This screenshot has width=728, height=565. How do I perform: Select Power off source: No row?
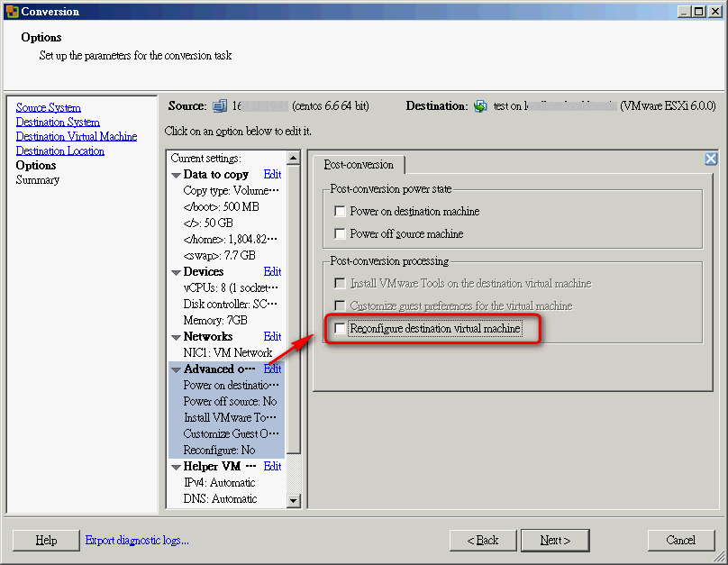pos(226,401)
